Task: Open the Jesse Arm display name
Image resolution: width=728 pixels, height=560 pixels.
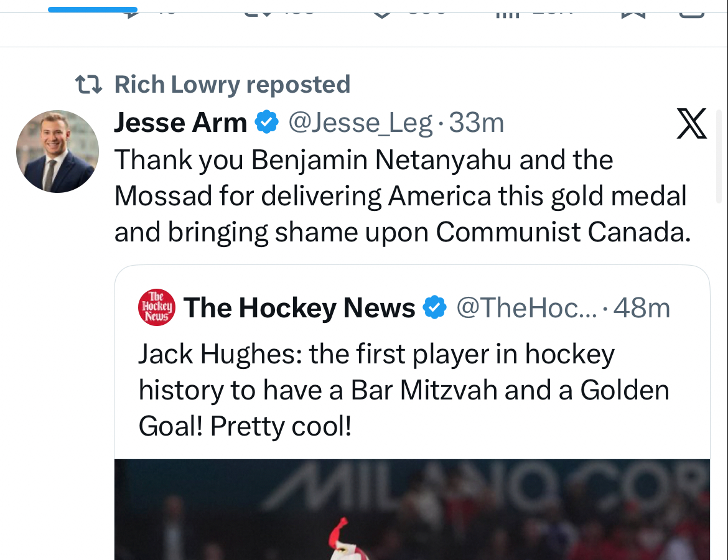Action: 180,123
